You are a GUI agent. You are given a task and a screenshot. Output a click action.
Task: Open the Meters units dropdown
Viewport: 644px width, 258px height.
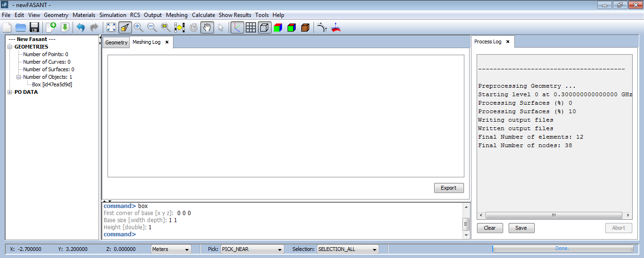point(171,249)
